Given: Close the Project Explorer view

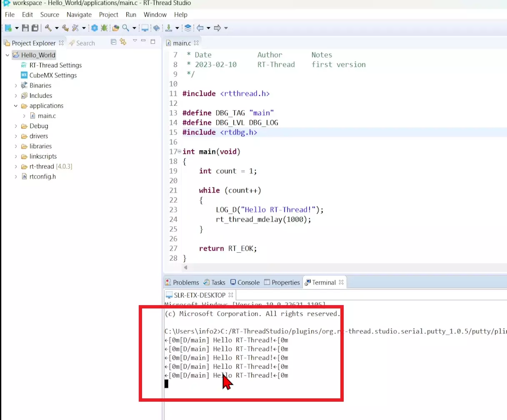Looking at the screenshot, I should point(61,43).
